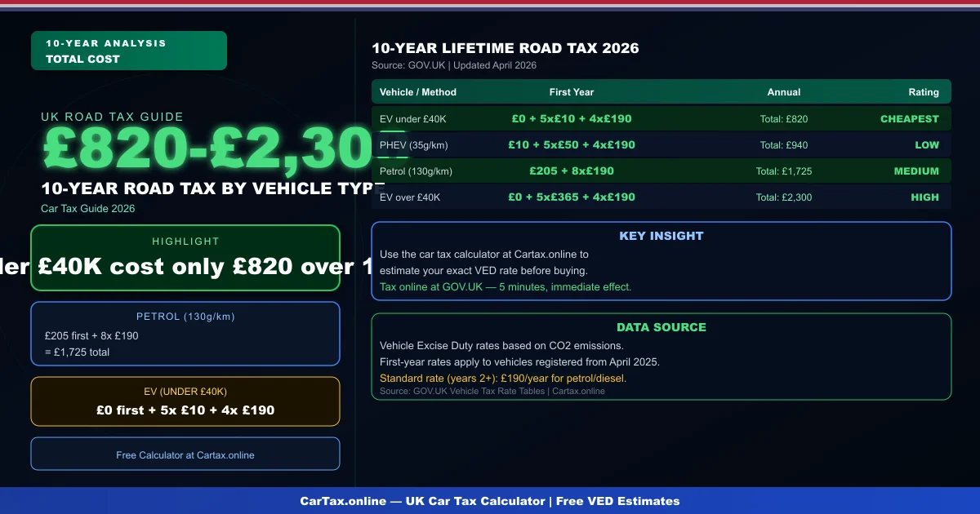The width and height of the screenshot is (980, 514).
Task: Select the CHEAPEST rating label
Action: coord(909,118)
